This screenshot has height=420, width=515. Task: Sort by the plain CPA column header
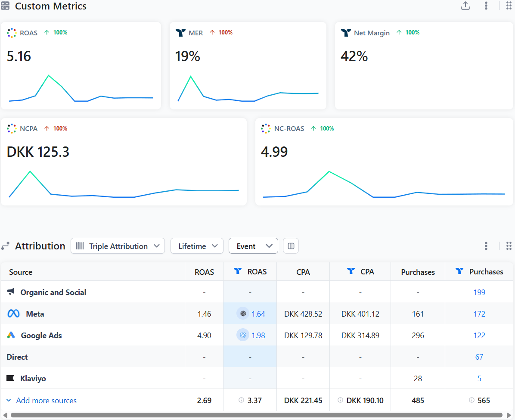coord(303,272)
